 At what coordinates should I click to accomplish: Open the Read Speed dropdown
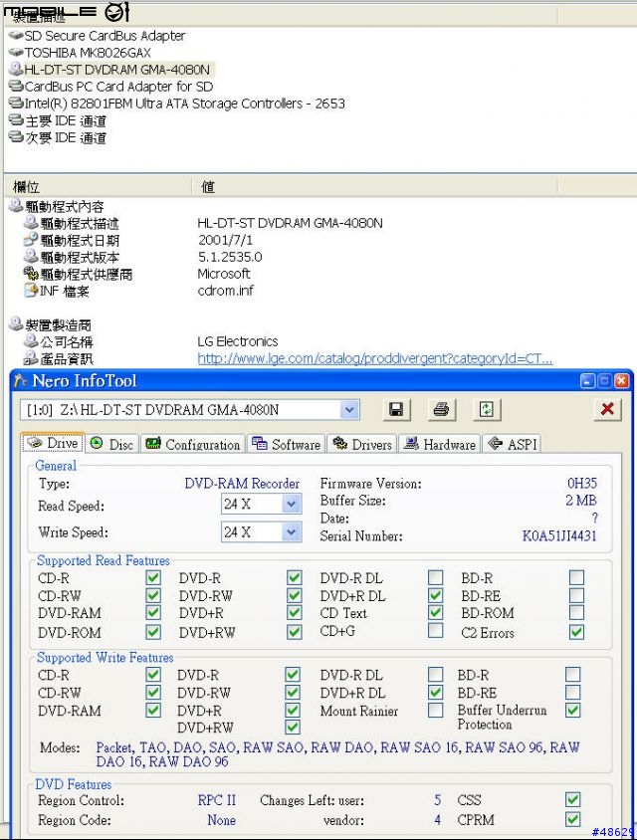[x=291, y=505]
